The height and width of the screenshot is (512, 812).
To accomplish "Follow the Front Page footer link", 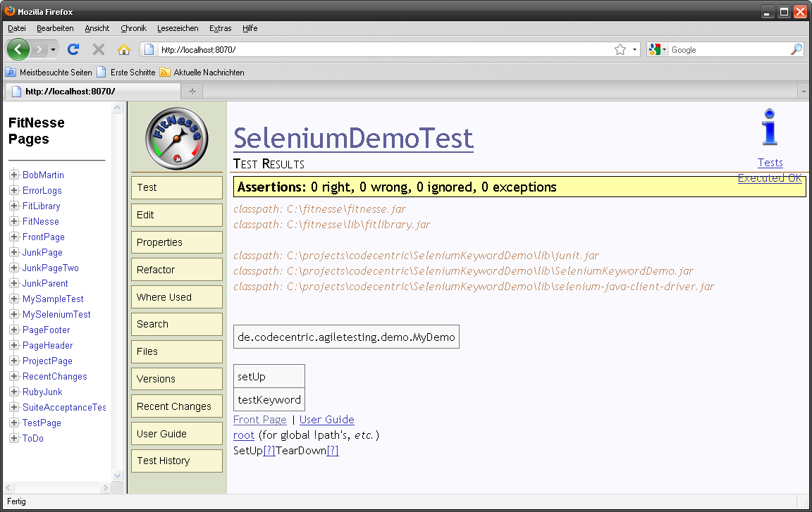I will pyautogui.click(x=260, y=420).
